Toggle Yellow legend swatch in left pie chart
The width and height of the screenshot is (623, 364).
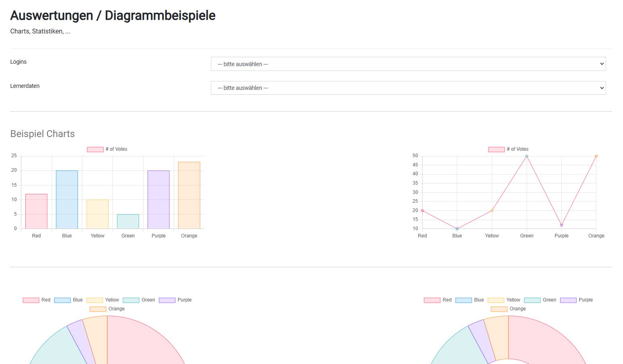(x=94, y=300)
